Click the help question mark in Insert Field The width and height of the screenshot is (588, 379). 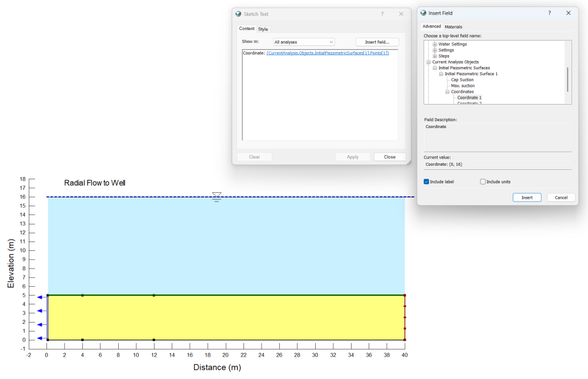[549, 13]
